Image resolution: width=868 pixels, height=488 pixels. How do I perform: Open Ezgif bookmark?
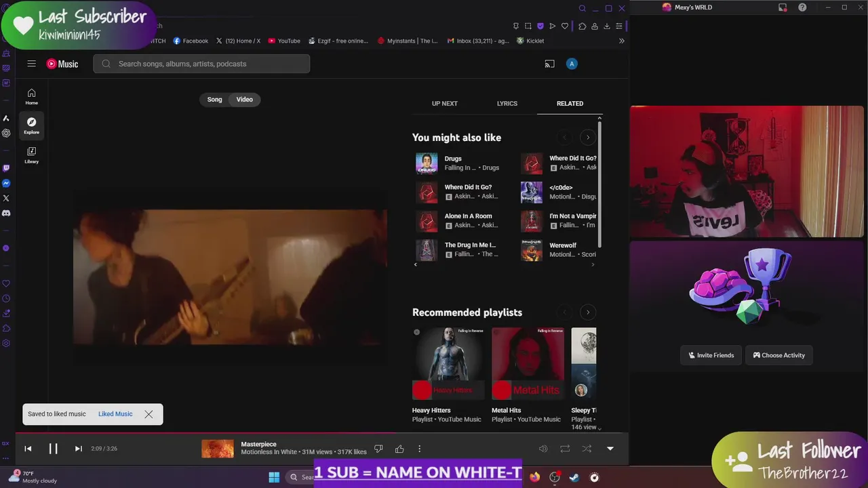point(338,41)
